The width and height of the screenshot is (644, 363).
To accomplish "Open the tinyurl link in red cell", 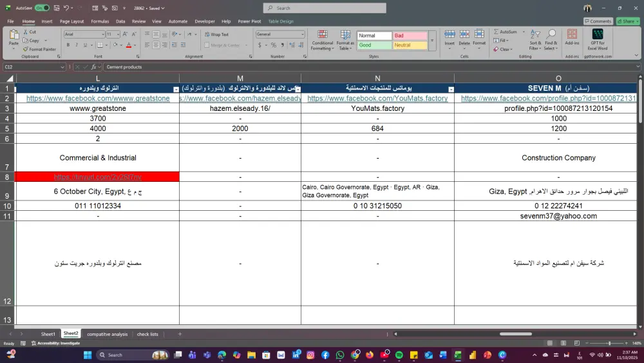I will pyautogui.click(x=98, y=177).
